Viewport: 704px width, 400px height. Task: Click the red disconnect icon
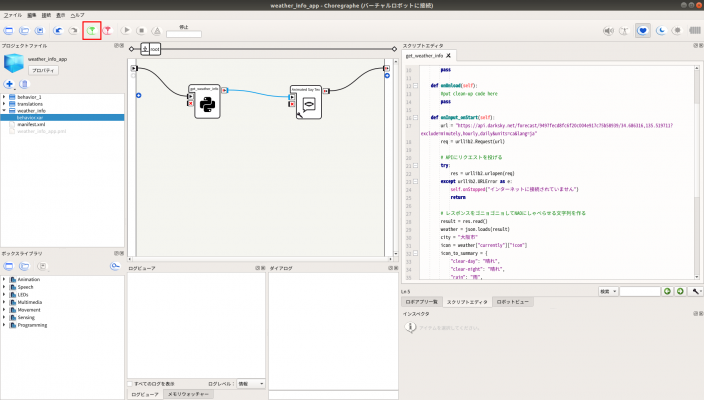click(x=108, y=31)
